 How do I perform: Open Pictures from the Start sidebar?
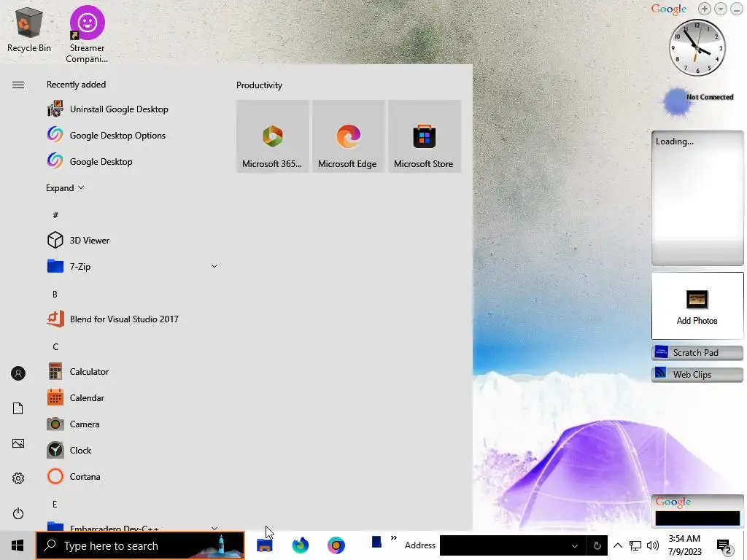click(18, 443)
